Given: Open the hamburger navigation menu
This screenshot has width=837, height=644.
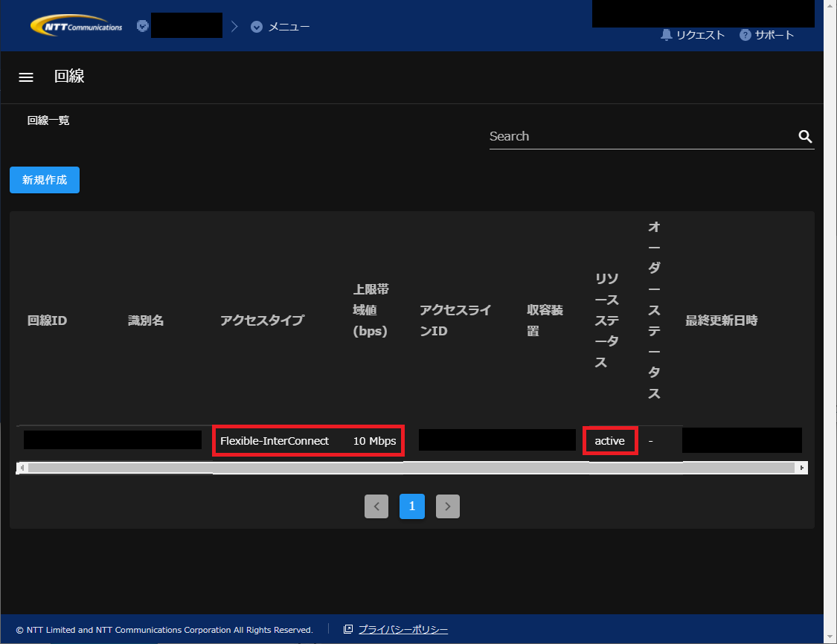Looking at the screenshot, I should tap(26, 77).
